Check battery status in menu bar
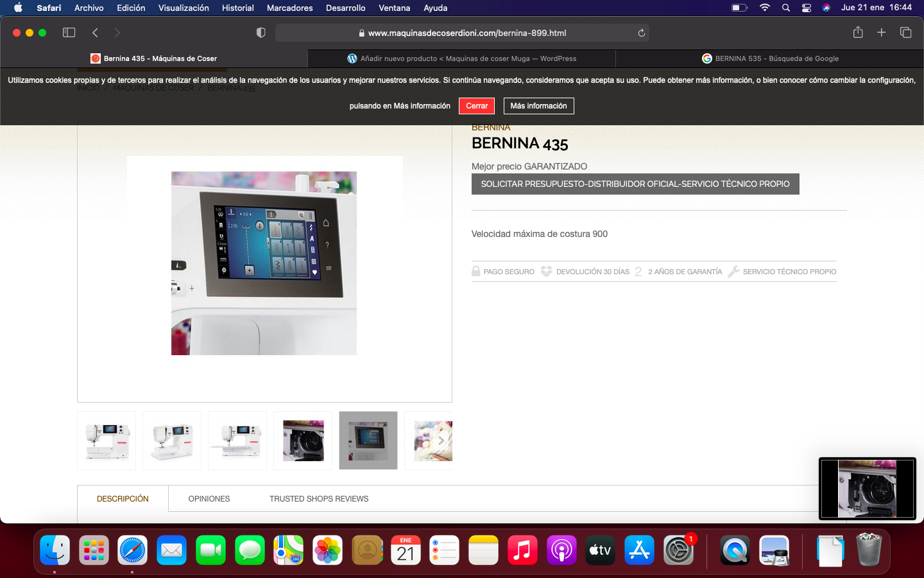 (740, 8)
